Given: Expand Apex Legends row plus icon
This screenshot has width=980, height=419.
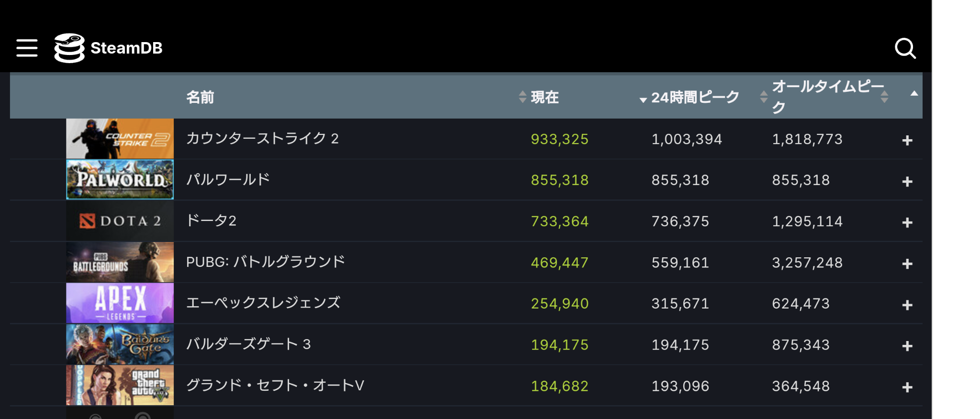Looking at the screenshot, I should [x=907, y=305].
